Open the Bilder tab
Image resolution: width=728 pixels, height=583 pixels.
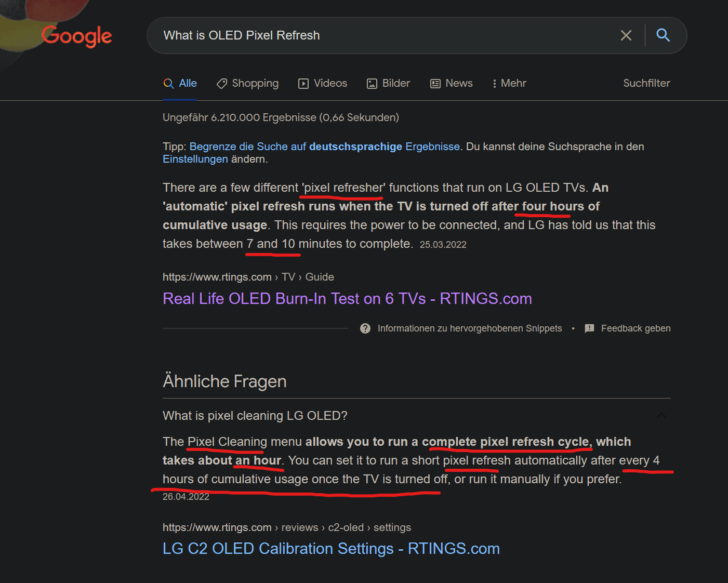388,83
